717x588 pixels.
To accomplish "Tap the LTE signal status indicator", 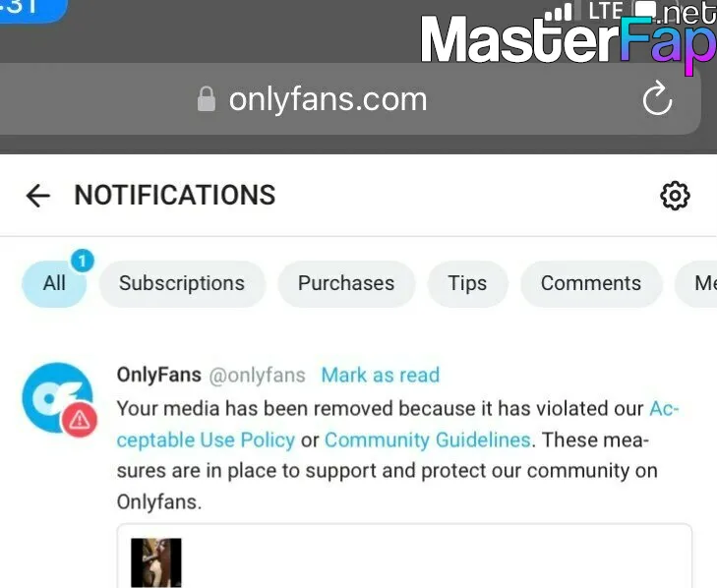I will click(606, 11).
